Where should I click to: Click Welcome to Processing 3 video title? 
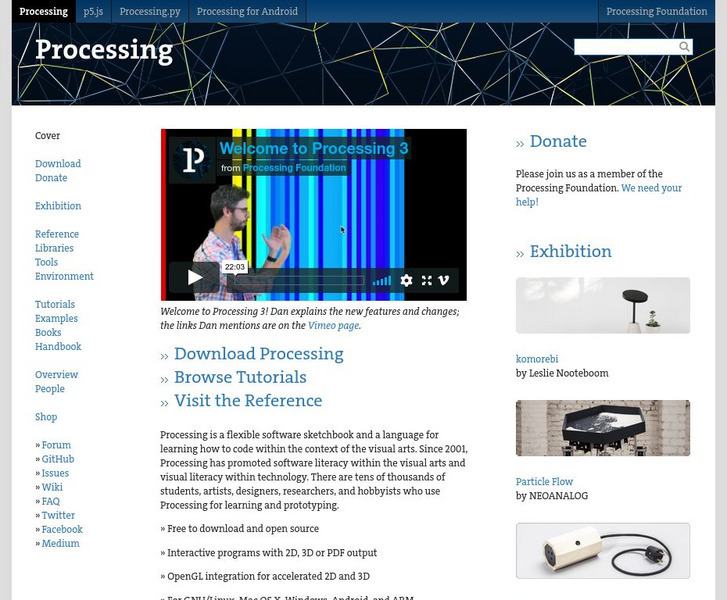coord(314,148)
